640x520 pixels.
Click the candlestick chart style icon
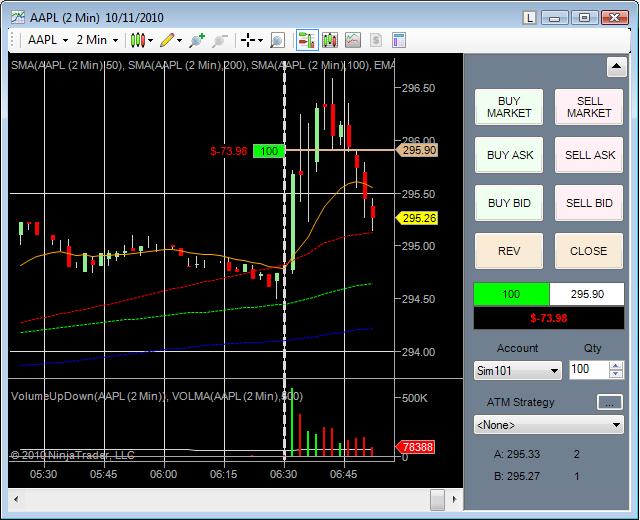click(x=138, y=40)
